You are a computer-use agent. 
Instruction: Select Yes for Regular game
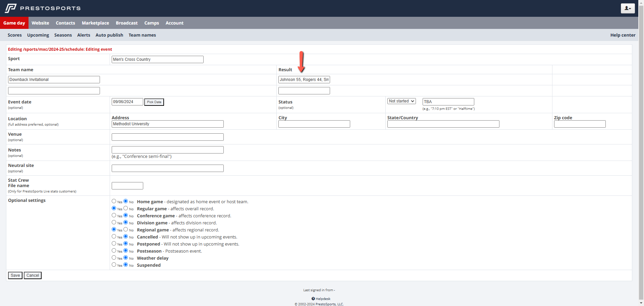(x=114, y=208)
